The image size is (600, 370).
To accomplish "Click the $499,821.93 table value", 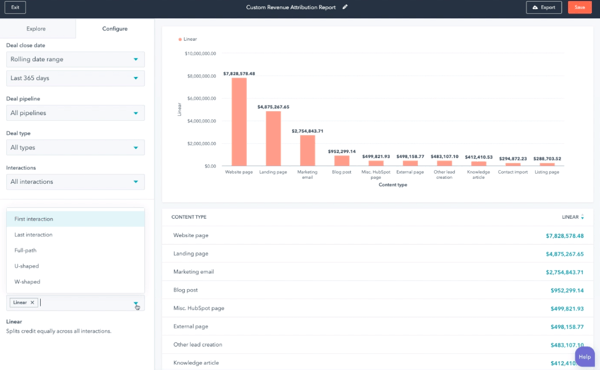I will (567, 308).
